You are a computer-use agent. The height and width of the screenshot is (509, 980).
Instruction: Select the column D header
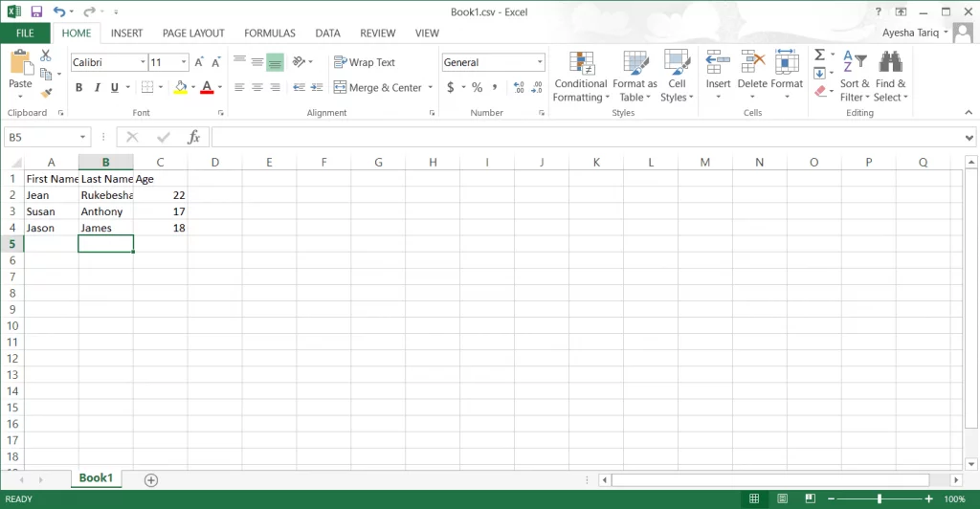coord(215,163)
